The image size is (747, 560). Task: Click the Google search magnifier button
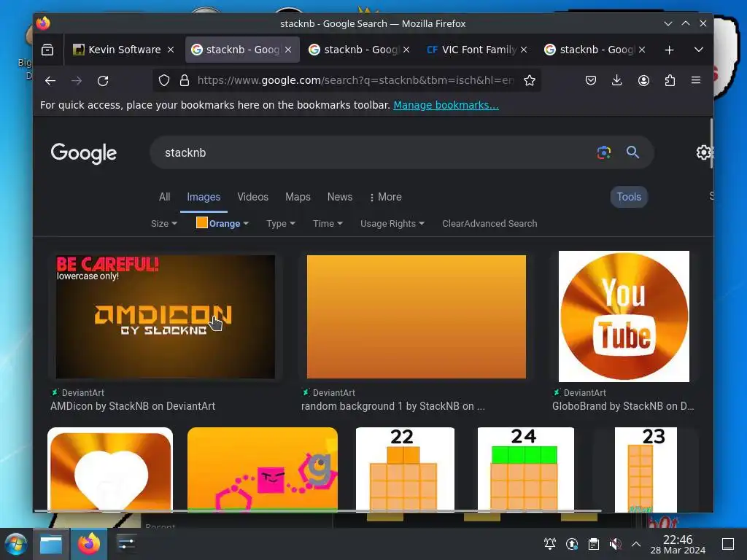[632, 152]
